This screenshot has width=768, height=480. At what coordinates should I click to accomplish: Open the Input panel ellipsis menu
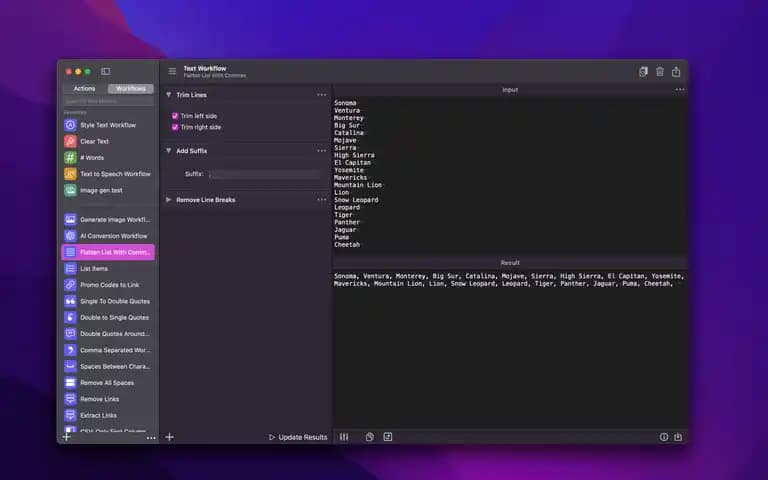(680, 90)
